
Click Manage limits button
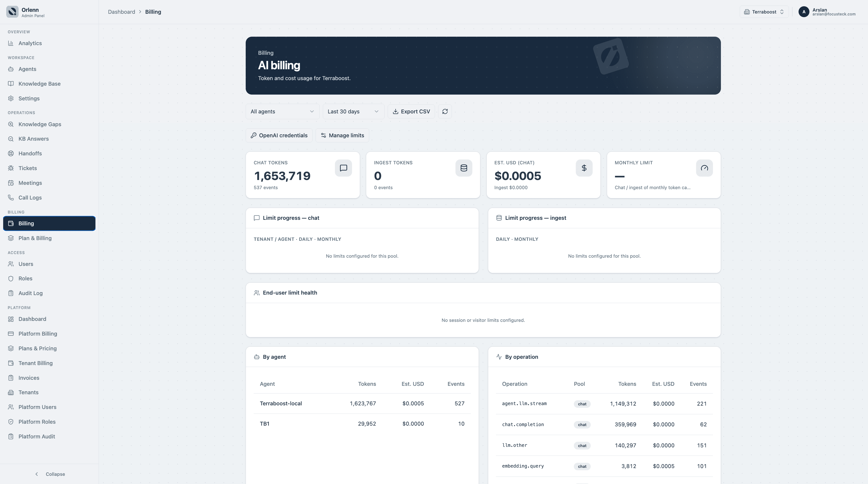342,135
